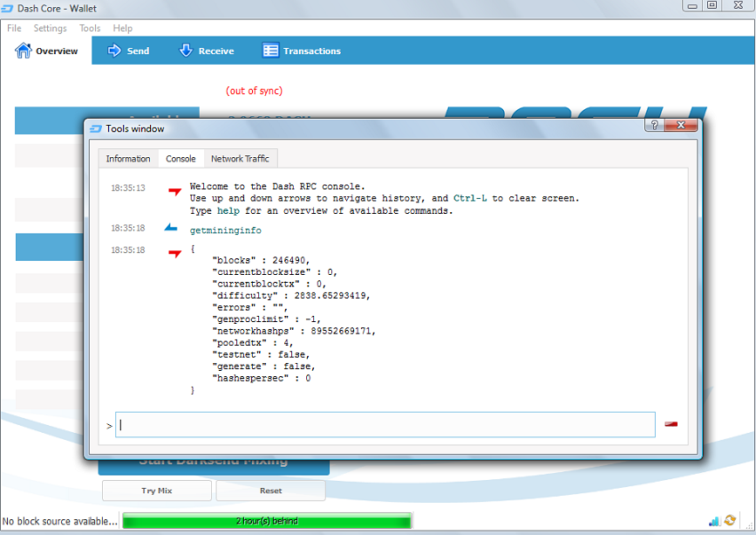Click the "networkhashps" : 89552669171 line
This screenshot has height=535, width=756.
[294, 331]
